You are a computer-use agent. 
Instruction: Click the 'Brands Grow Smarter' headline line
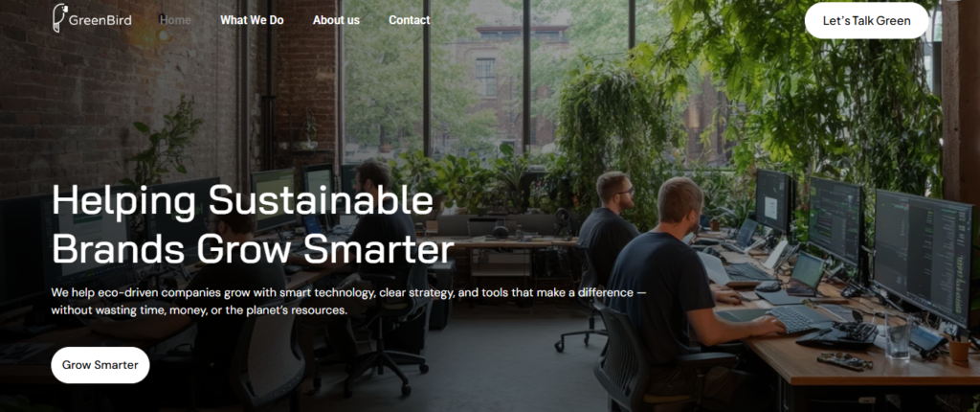click(x=253, y=249)
